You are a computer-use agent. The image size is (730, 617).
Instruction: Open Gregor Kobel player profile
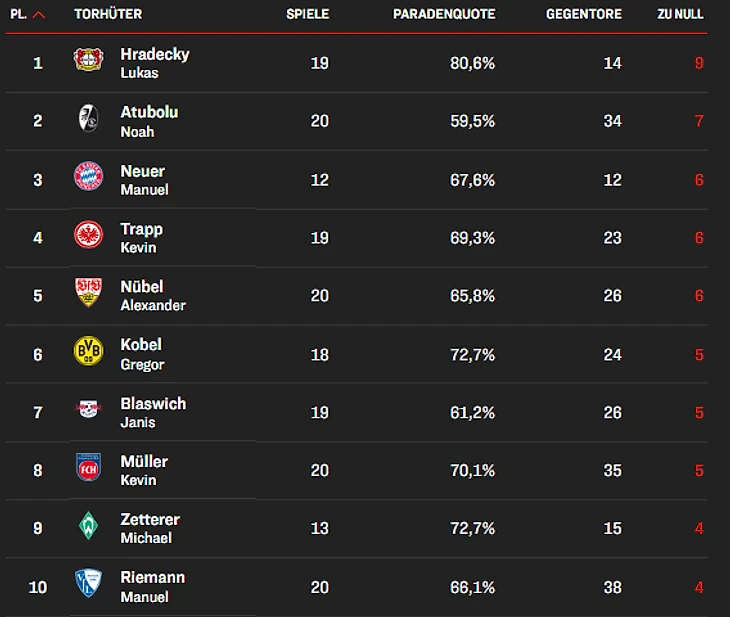(142, 353)
